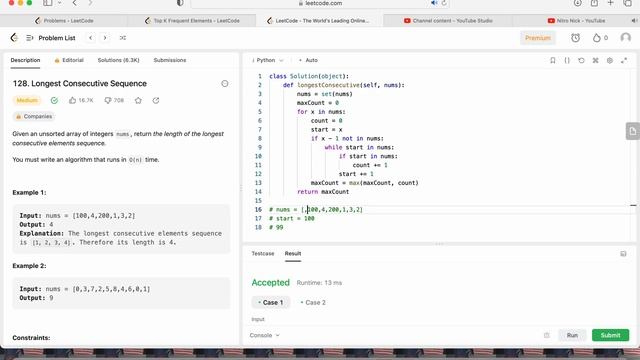Add a new Safari tab
Viewport: 640px width, 360px height.
[611, 3]
